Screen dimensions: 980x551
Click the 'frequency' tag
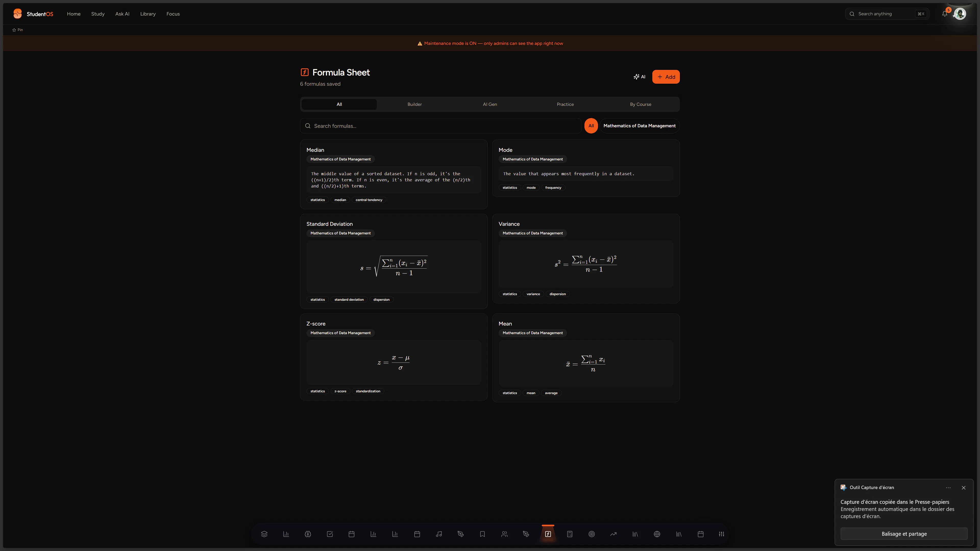pos(553,188)
